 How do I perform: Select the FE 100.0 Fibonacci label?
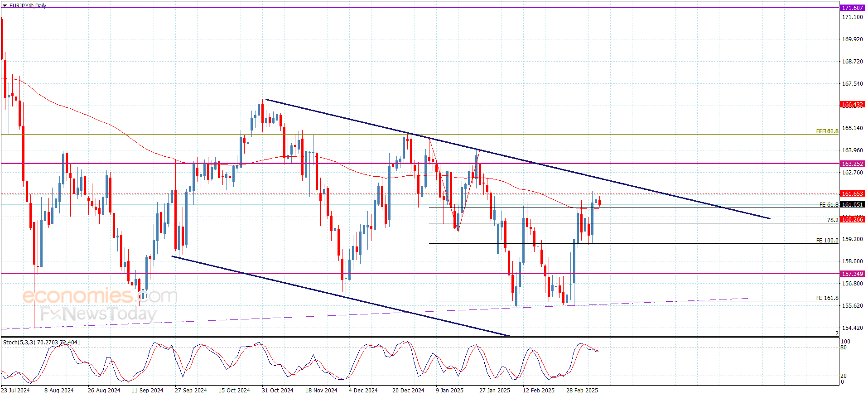coord(827,241)
